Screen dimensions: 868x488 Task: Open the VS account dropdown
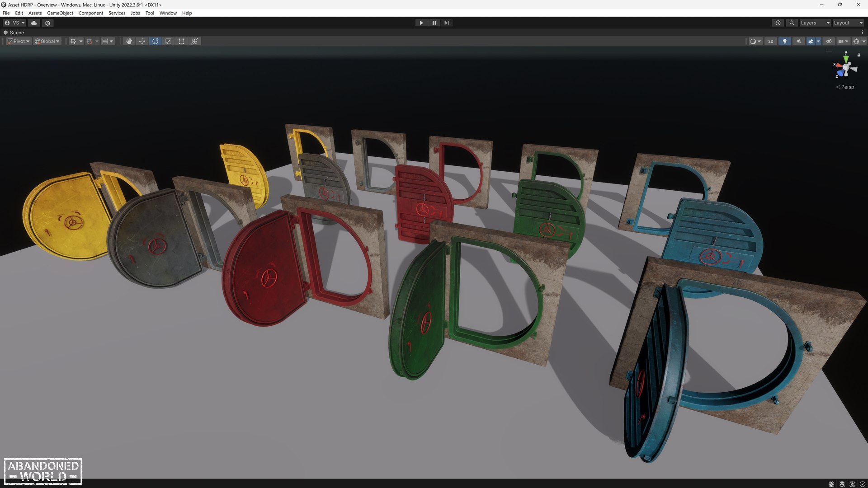tap(14, 23)
